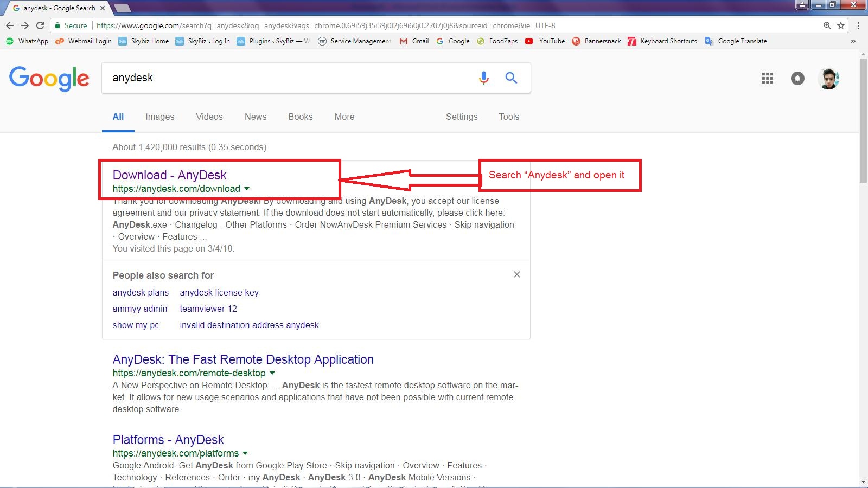Click the browser forward arrow

[x=24, y=25]
